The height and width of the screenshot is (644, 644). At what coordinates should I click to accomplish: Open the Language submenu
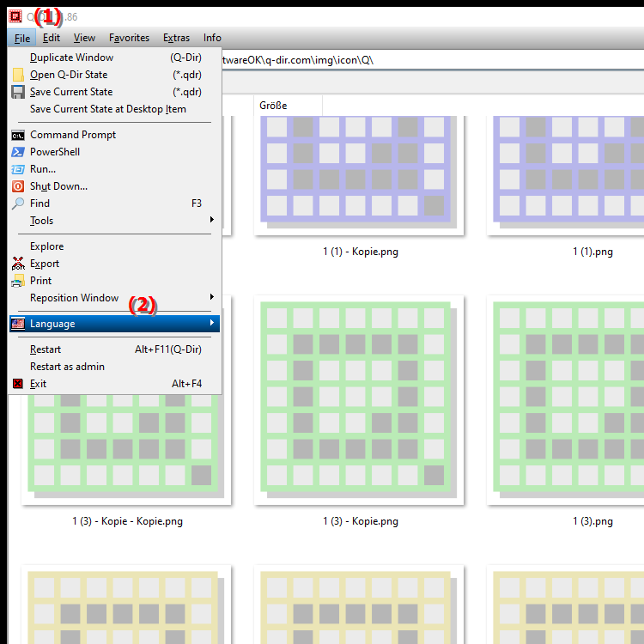114,324
